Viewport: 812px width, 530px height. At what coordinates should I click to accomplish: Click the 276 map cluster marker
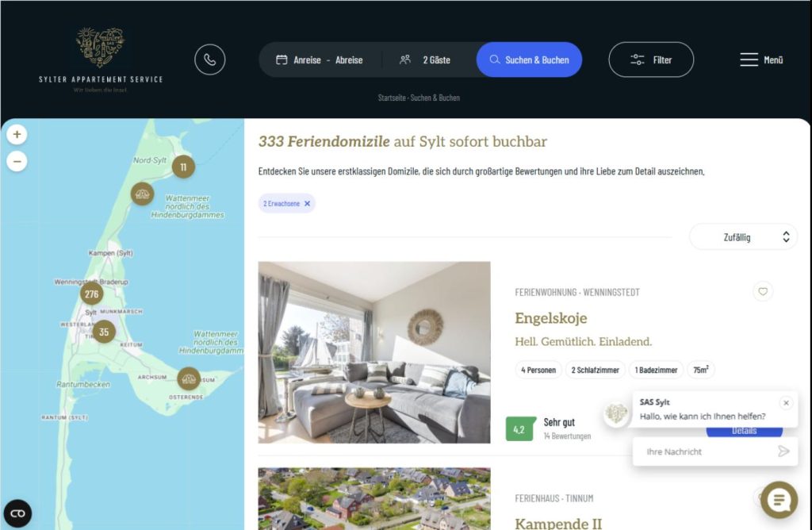coord(92,294)
